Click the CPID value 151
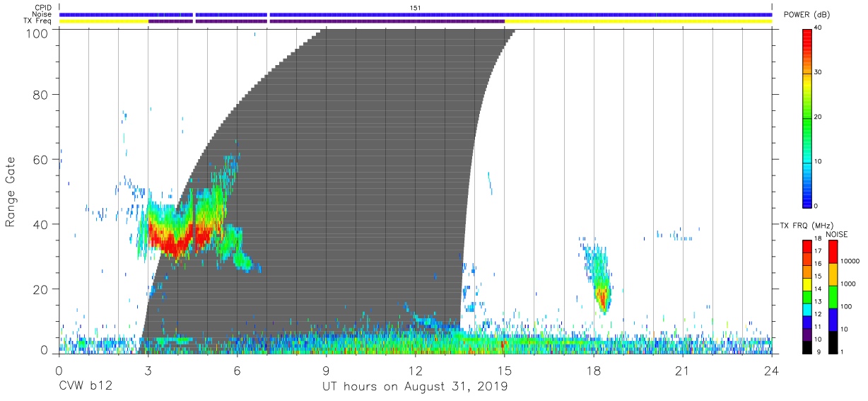Viewport: 868px width, 401px height. 415,7
